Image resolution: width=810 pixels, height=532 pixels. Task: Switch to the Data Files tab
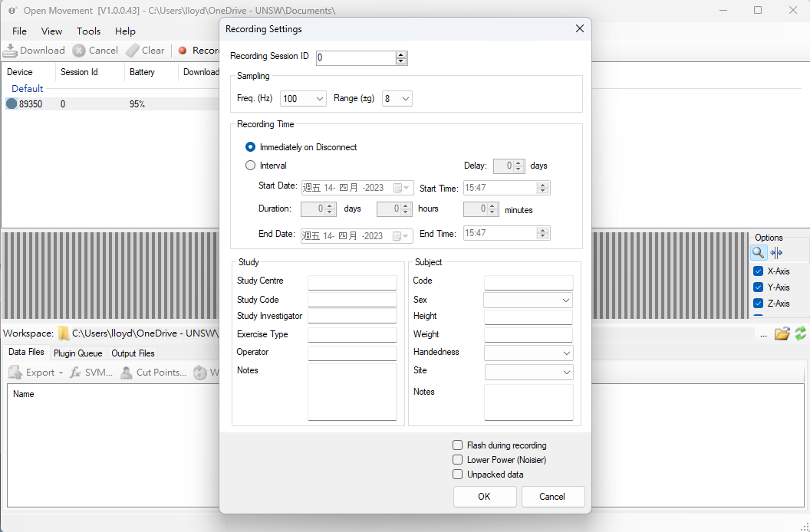26,353
